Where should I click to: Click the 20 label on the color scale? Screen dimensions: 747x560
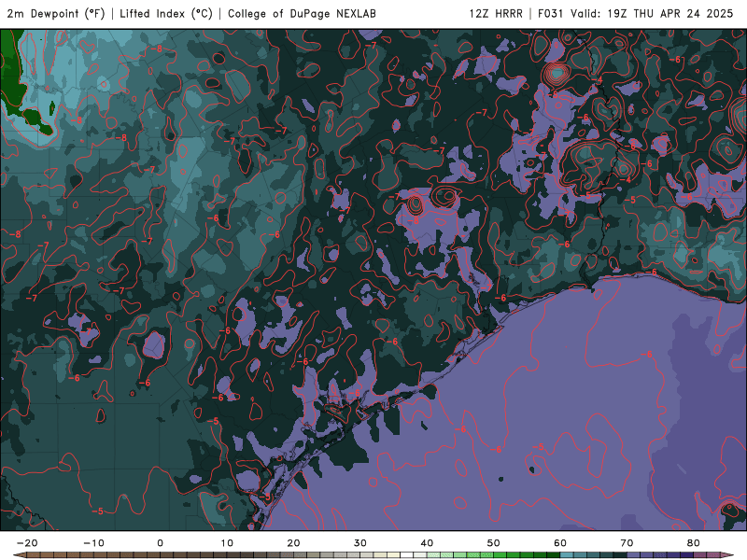coord(293,543)
